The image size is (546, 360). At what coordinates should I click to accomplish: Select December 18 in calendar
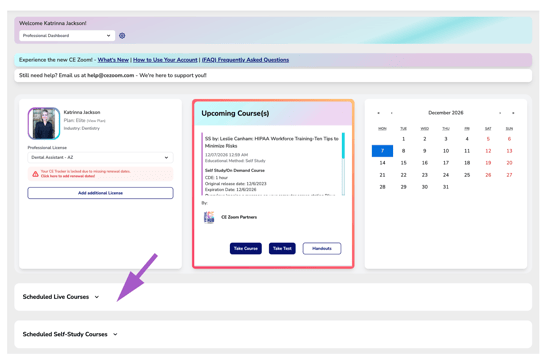(x=467, y=163)
